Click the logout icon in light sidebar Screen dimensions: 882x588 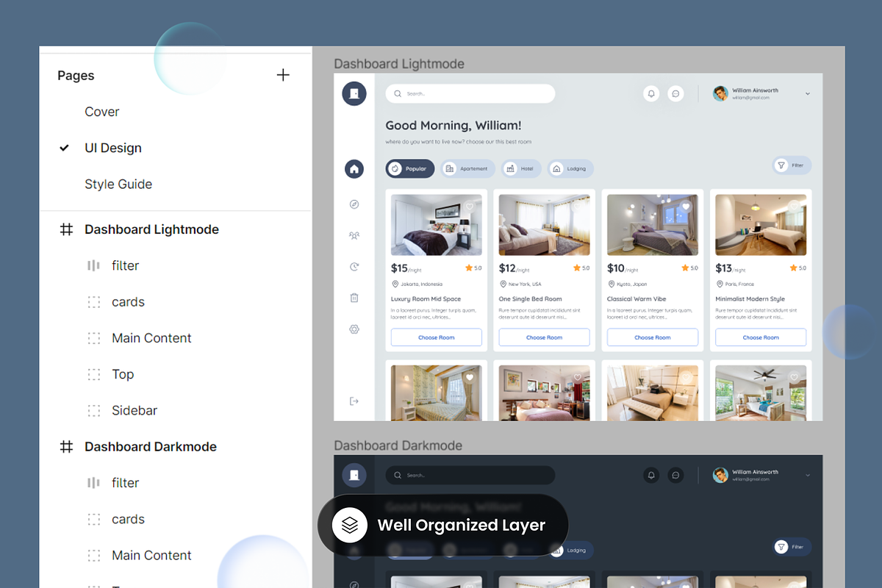point(354,401)
